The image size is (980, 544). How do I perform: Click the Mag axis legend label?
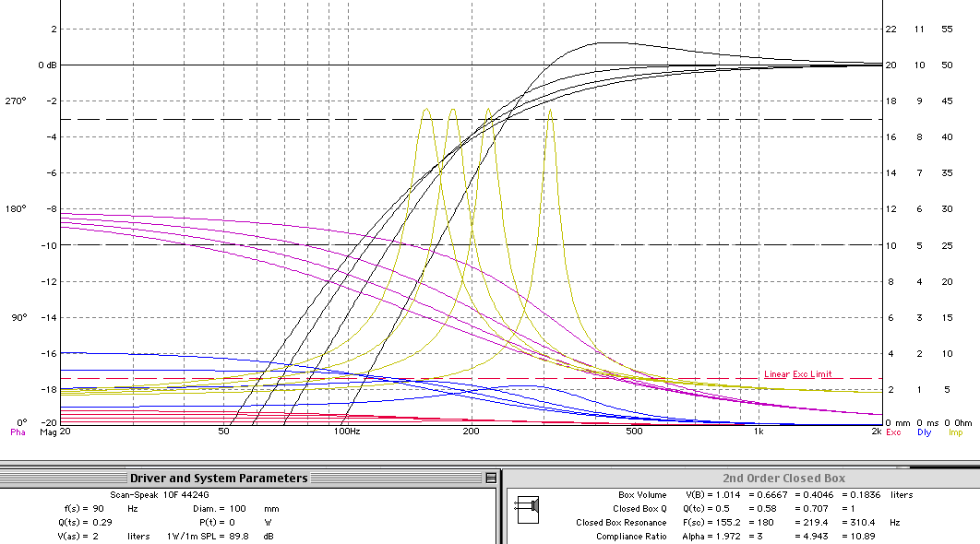pos(48,432)
